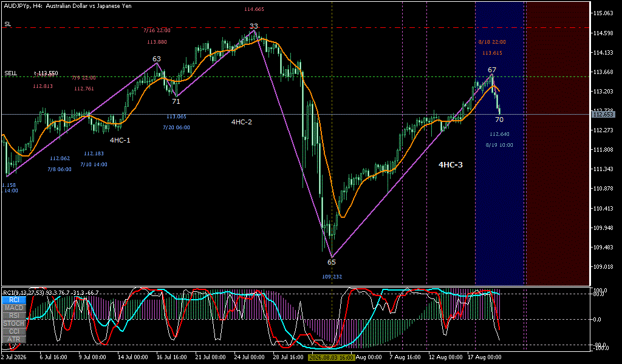Switch to the RSI indicator button
Image resolution: width=622 pixels, height=364 pixels.
click(x=15, y=315)
